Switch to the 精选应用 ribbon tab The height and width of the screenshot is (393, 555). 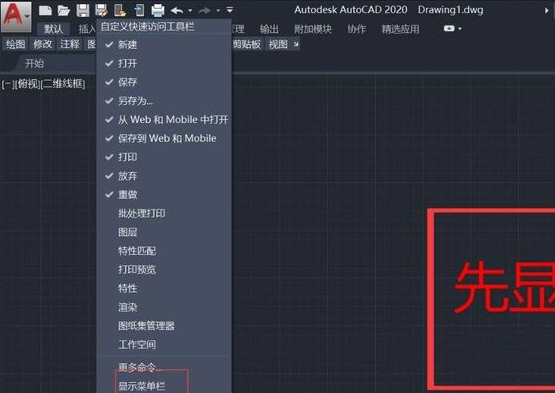tap(400, 29)
